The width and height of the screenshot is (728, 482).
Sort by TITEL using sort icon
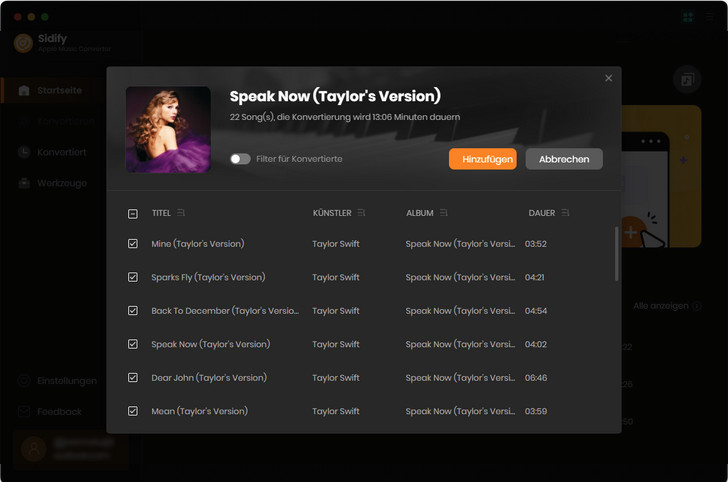click(x=181, y=213)
